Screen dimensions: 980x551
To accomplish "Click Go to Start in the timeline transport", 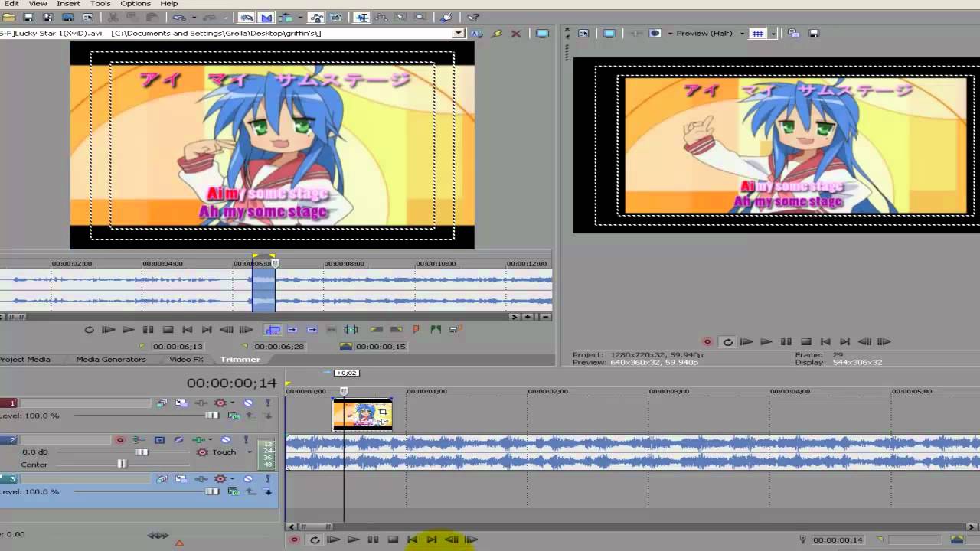I will pyautogui.click(x=412, y=540).
